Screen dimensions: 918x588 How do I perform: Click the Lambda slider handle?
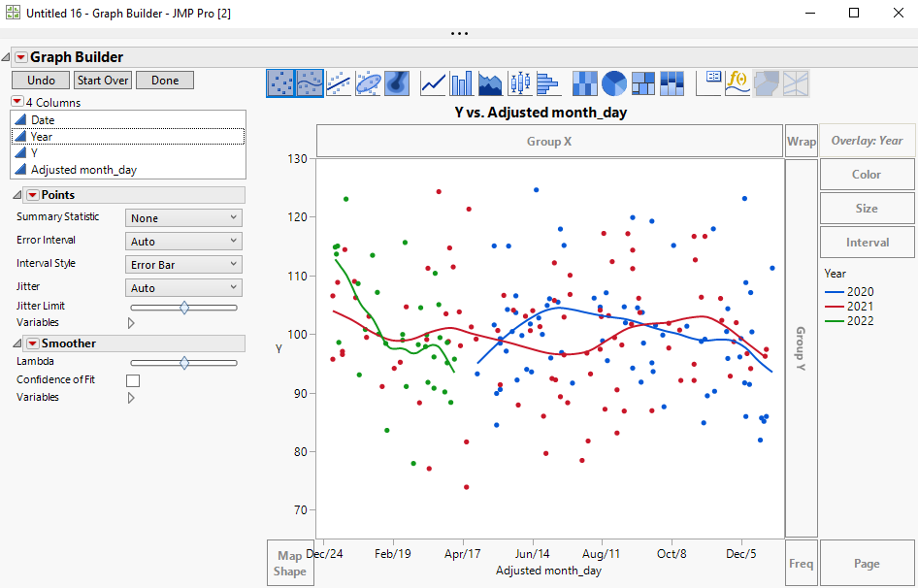pyautogui.click(x=184, y=363)
